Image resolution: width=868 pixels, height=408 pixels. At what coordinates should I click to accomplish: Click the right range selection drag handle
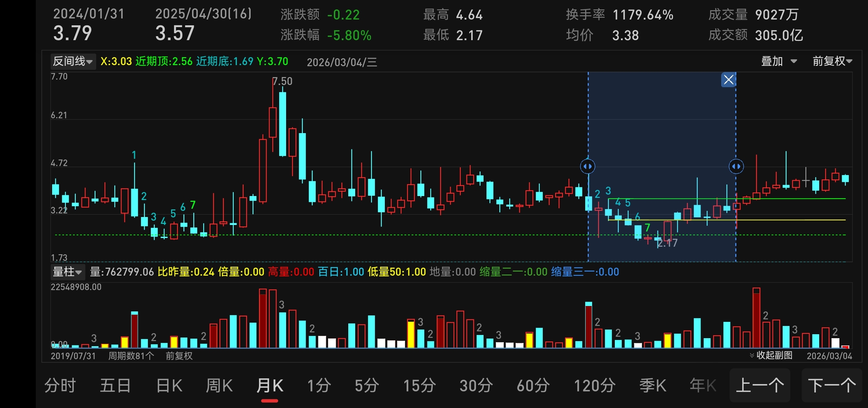pyautogui.click(x=736, y=166)
